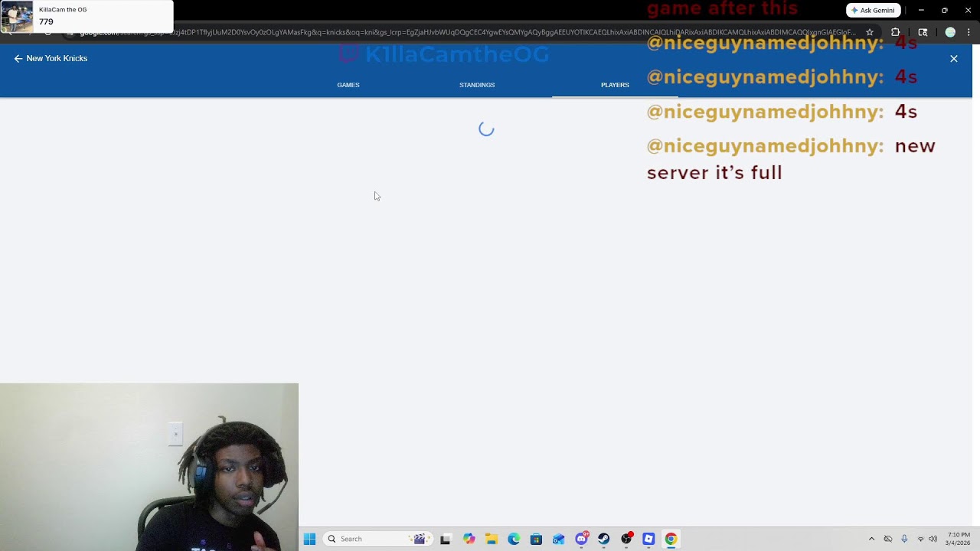Open Microsoft Store from the taskbar

[x=536, y=539]
